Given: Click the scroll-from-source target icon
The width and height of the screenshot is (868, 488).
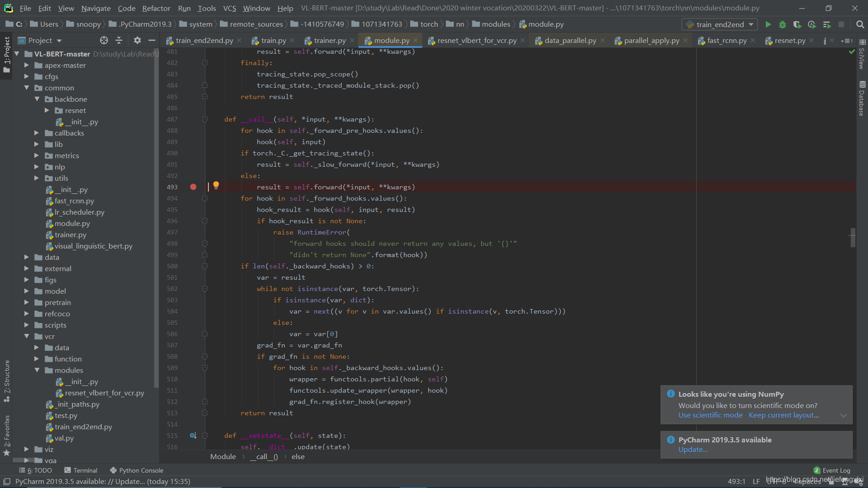Looking at the screenshot, I should tap(104, 40).
